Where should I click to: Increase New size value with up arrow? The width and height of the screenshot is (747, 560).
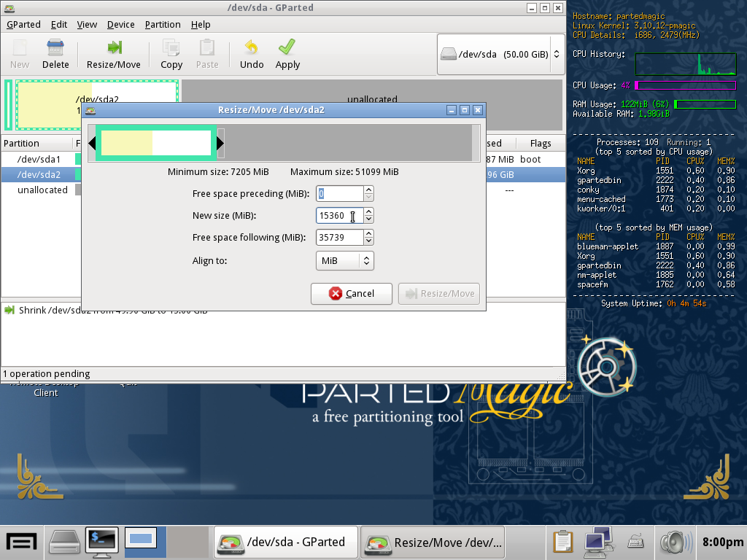tap(368, 211)
